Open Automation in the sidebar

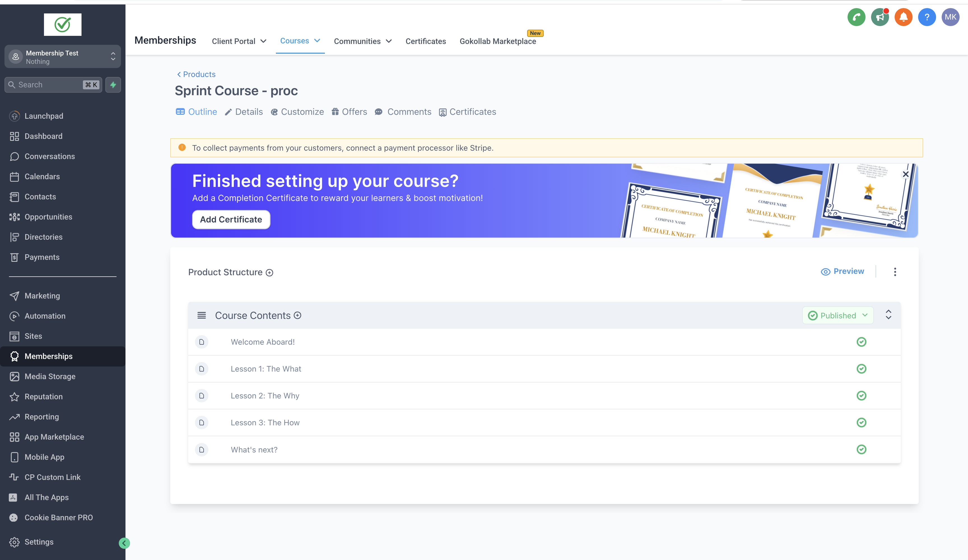click(45, 316)
